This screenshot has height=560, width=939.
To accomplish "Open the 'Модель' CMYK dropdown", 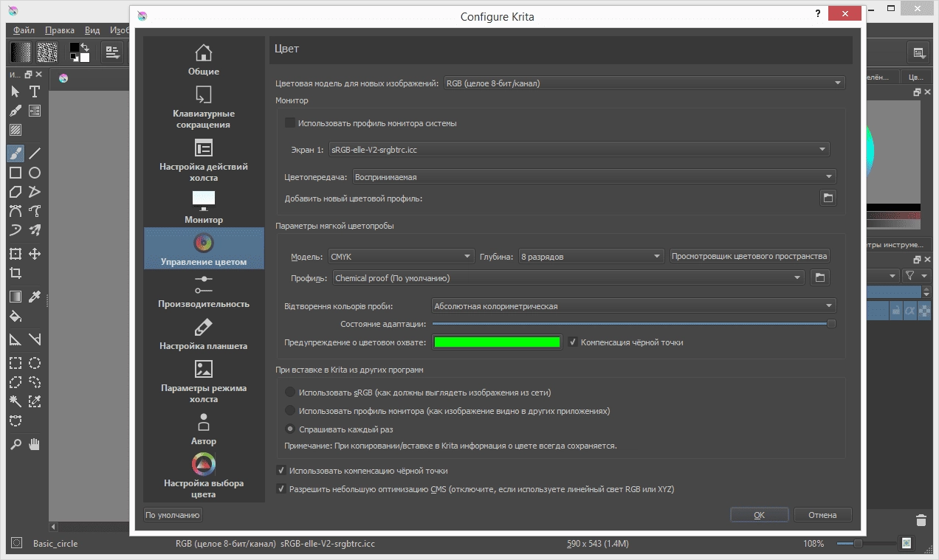I will tap(401, 257).
